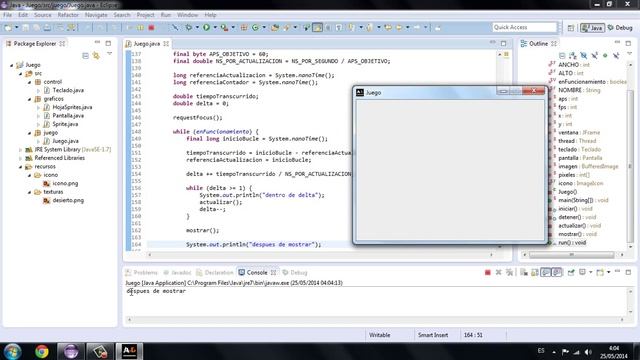Link the Package Explorer with the editor
640x360 pixels.
[96, 55]
